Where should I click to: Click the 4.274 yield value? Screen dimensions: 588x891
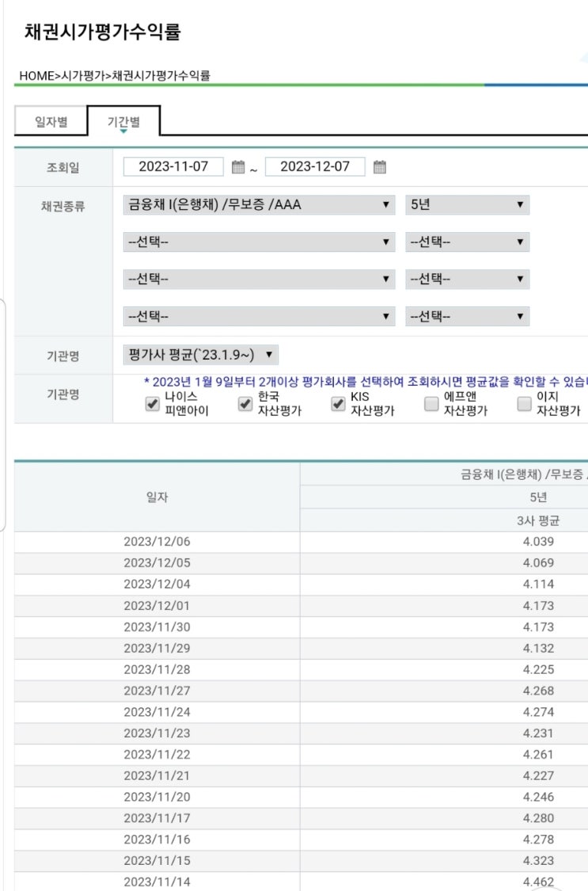coord(539,712)
